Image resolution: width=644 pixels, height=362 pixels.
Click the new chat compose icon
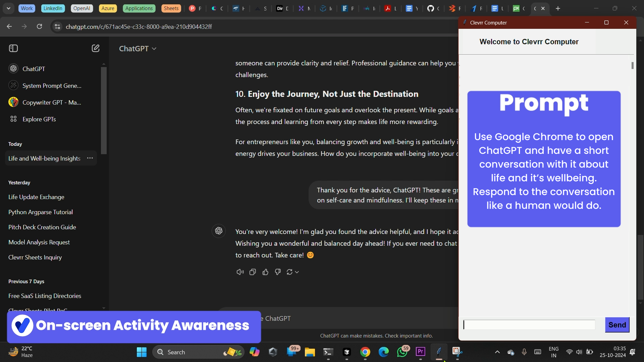[96, 48]
